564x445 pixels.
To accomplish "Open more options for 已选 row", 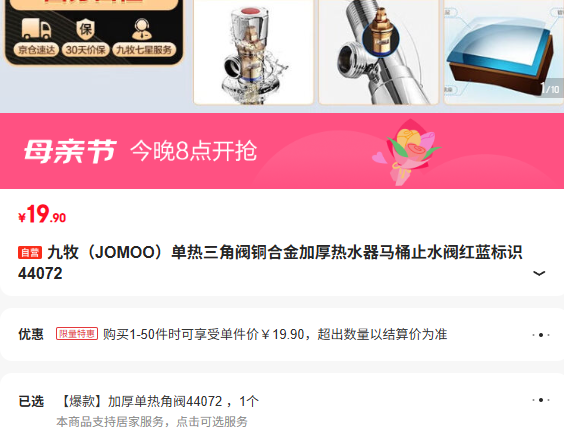I will coord(541,400).
